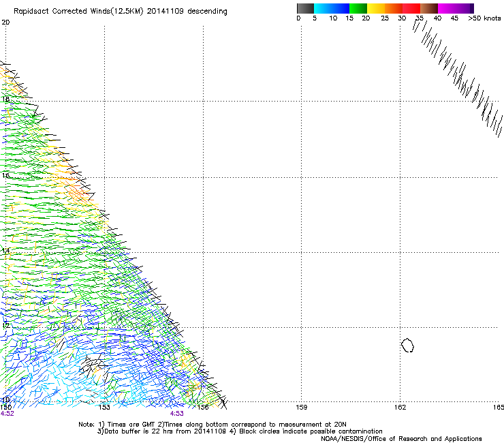Click the red 30-35 knots legend segment
This screenshot has height=443, width=504.
pyautogui.click(x=411, y=8)
